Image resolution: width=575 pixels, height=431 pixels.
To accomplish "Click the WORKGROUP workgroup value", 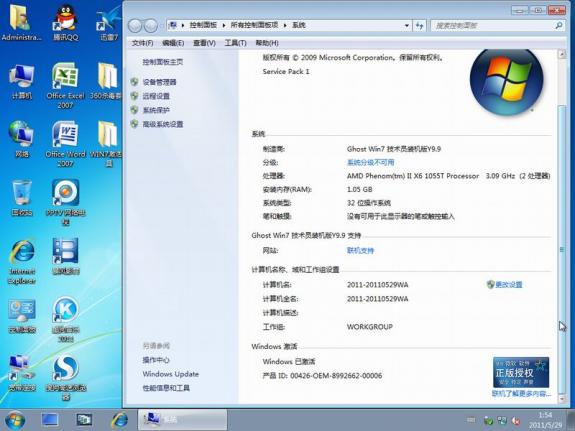I will coord(370,326).
